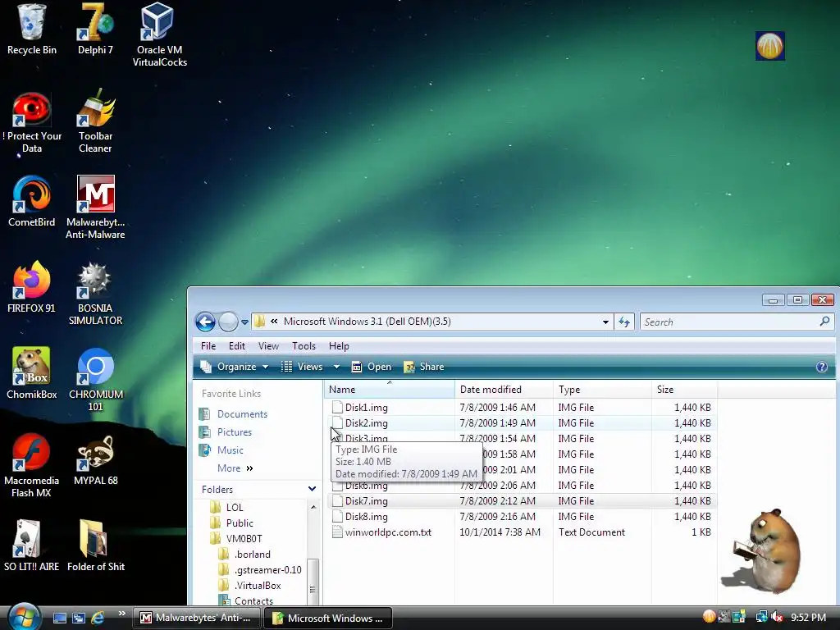Open the Oracle VM VirtualCocks shortcut
The width and height of the screenshot is (840, 630).
[x=160, y=34]
